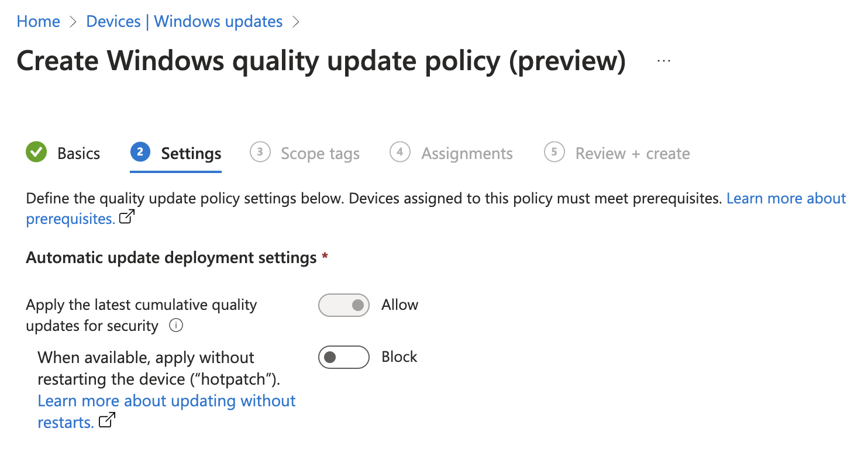Go to the Assignments tab

coord(467,154)
